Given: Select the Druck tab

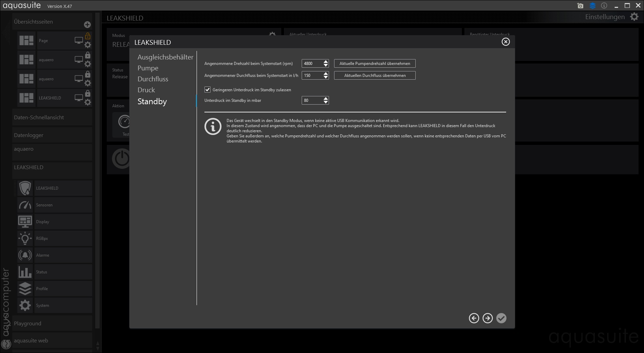Looking at the screenshot, I should click(x=146, y=90).
